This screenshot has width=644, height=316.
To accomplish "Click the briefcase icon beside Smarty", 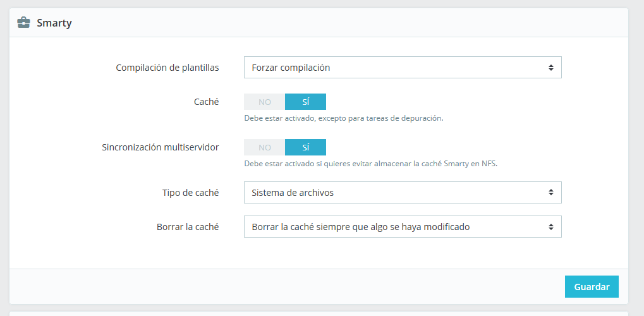I will point(23,23).
